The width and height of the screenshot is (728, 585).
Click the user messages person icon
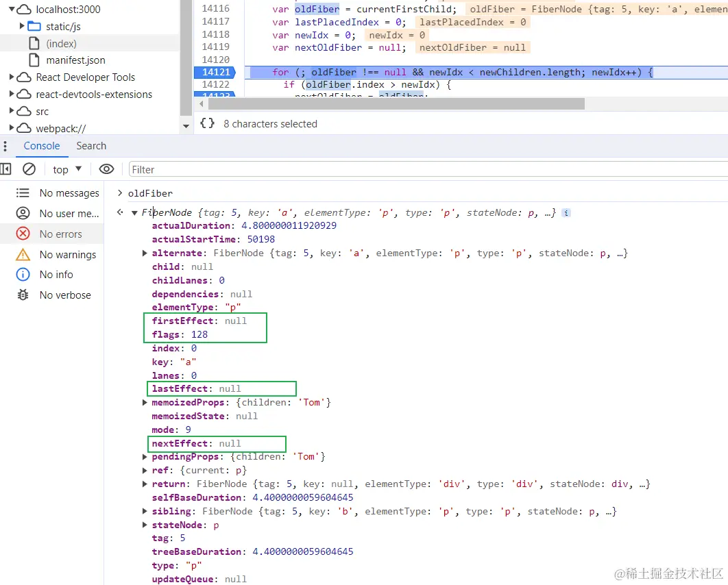23,213
